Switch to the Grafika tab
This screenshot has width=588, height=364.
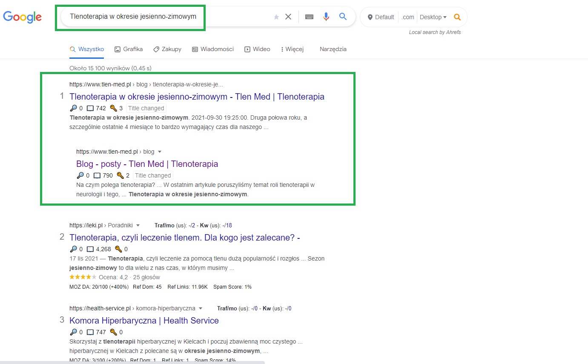pos(129,49)
